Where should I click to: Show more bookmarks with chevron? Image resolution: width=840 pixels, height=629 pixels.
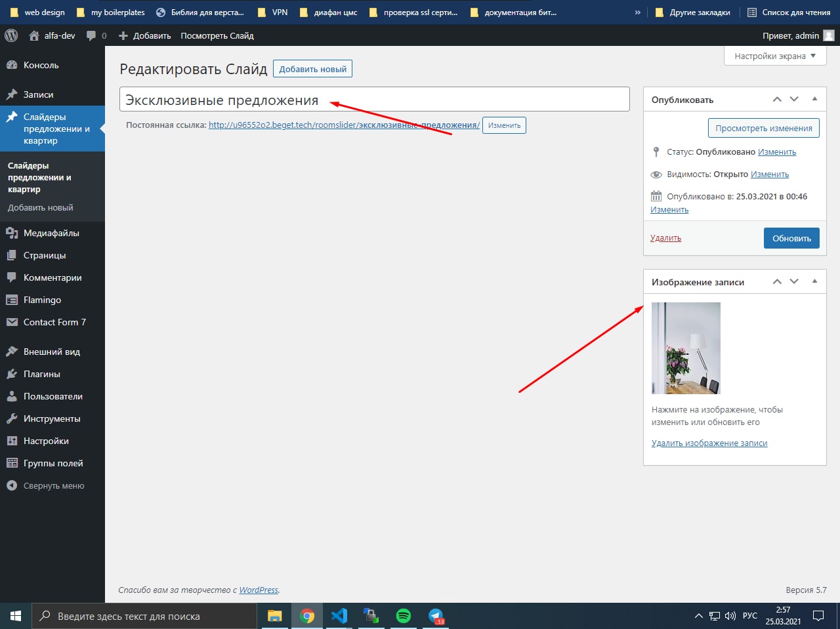pos(637,12)
